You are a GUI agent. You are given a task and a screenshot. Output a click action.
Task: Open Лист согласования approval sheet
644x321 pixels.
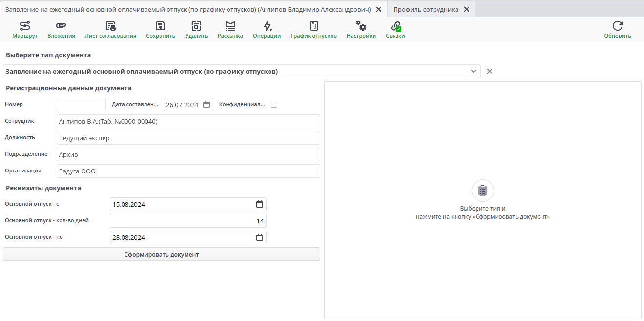pyautogui.click(x=110, y=30)
